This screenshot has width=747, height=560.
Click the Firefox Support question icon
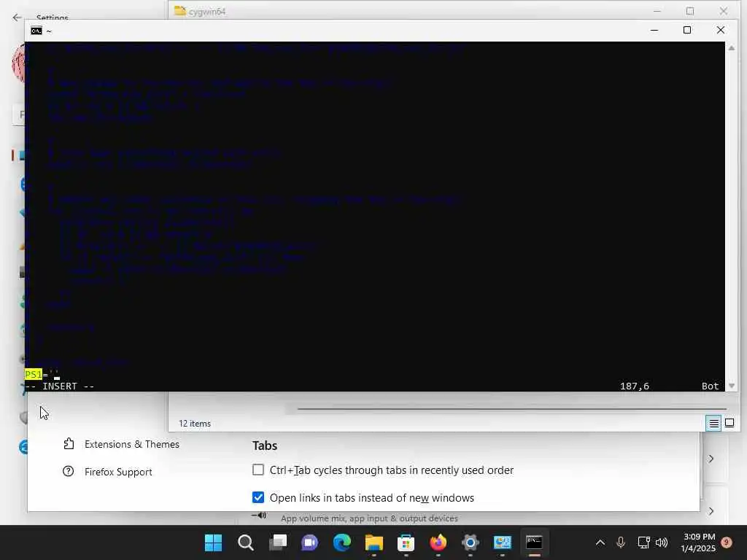[x=68, y=472]
